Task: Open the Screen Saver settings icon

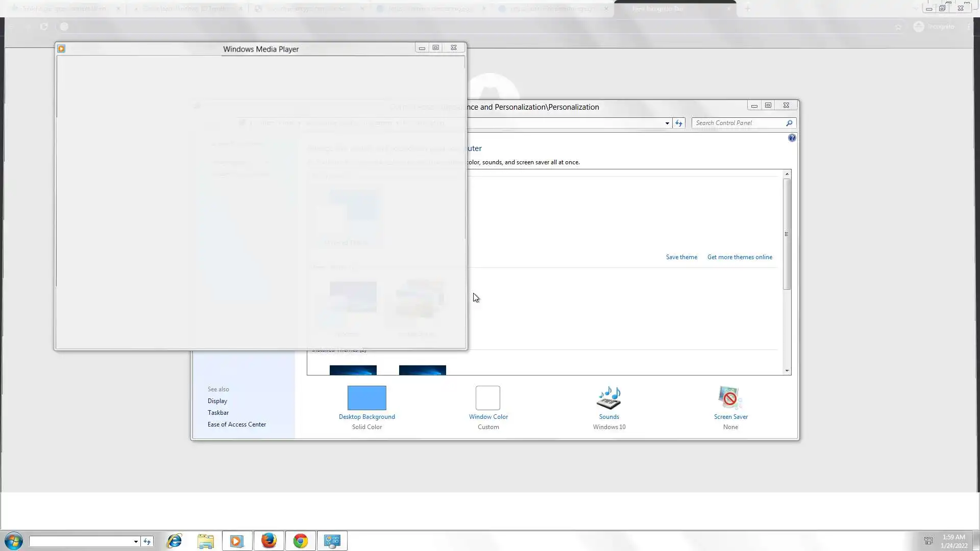Action: click(x=730, y=398)
